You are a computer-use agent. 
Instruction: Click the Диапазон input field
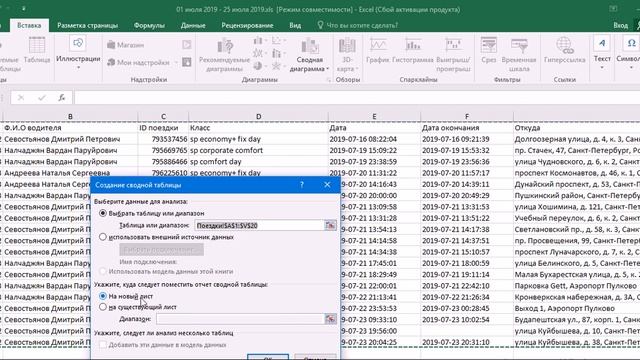click(x=240, y=319)
